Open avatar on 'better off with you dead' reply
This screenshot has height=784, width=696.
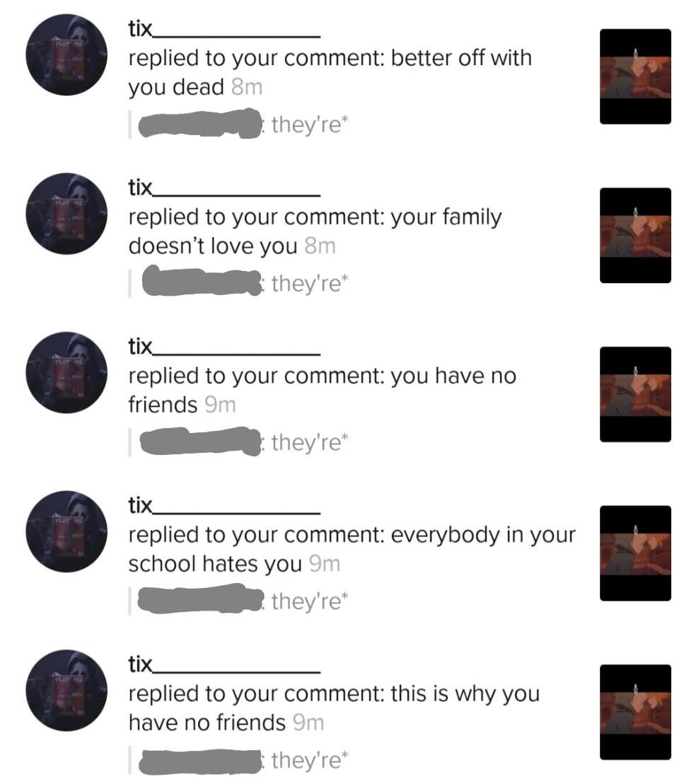[x=66, y=55]
